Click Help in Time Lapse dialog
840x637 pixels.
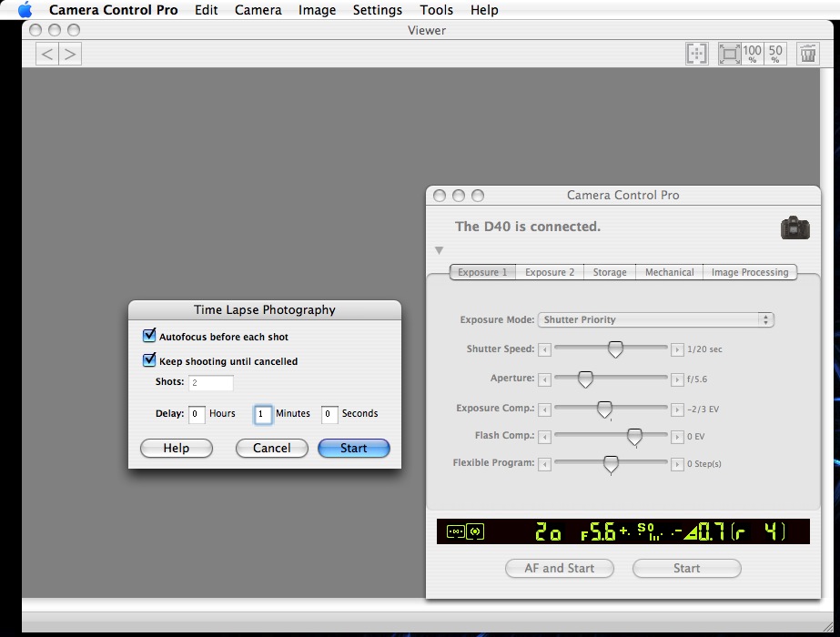click(x=177, y=449)
